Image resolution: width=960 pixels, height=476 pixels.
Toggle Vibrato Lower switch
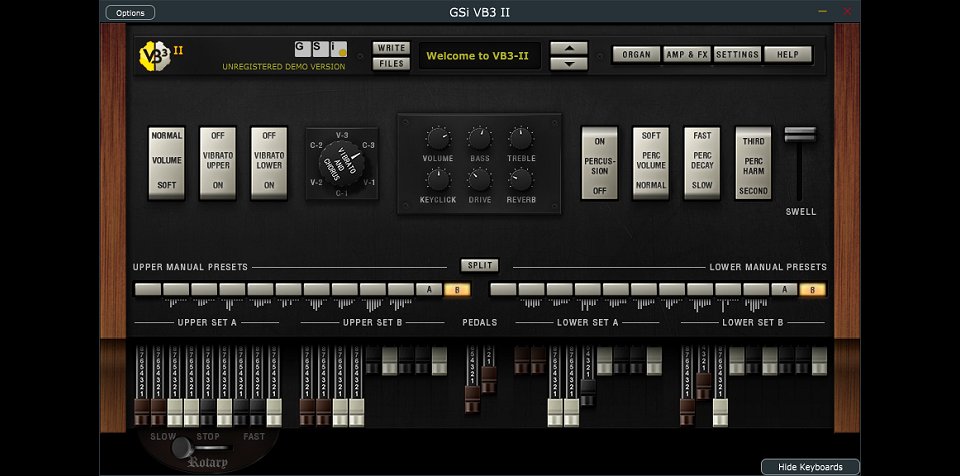tap(269, 162)
